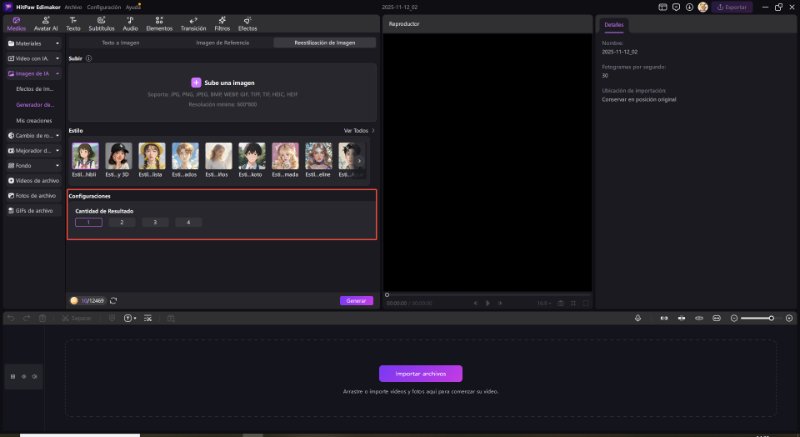Viewport: 800px width, 437px height.
Task: Open the Efectos tool
Action: point(247,24)
